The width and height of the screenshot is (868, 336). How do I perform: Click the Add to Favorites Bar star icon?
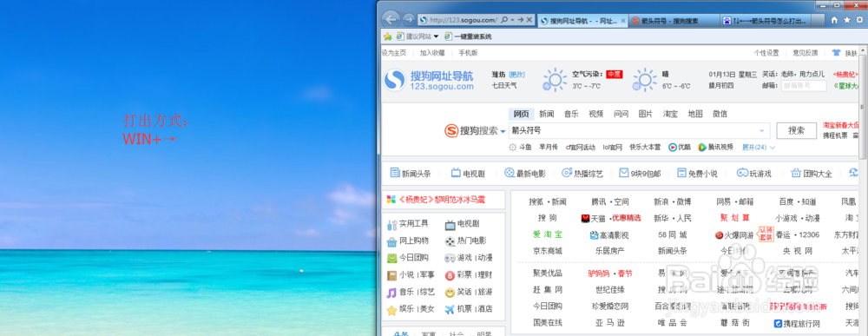pos(388,36)
